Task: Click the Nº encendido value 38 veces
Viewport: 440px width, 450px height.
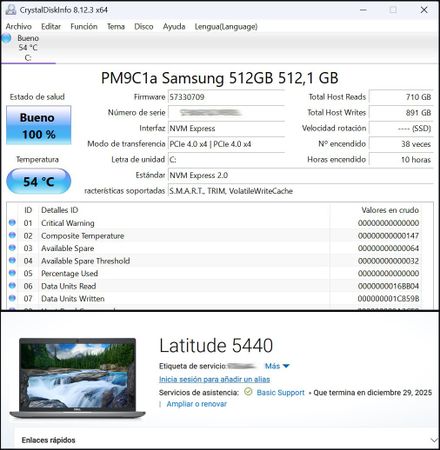Action: (x=401, y=144)
